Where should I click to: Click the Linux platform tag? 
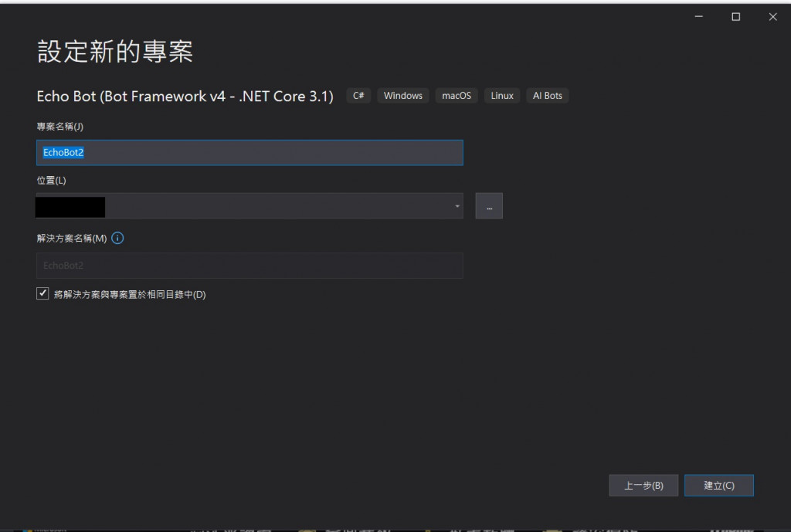(x=502, y=96)
